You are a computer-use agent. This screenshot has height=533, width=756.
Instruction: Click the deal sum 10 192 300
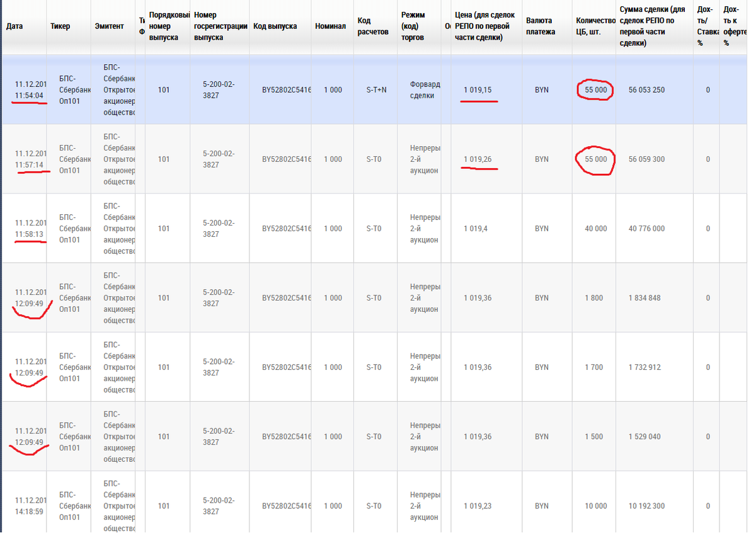646,506
